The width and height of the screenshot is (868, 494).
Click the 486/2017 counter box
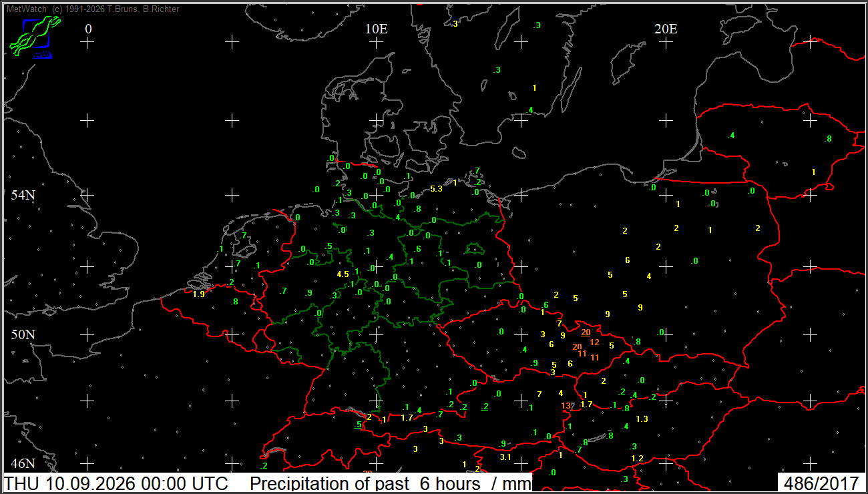point(821,483)
